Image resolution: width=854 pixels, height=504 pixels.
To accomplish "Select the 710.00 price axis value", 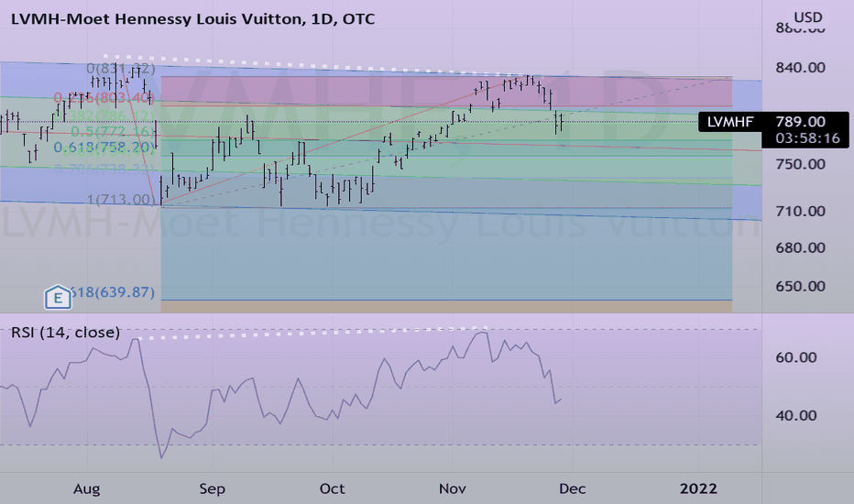I will (800, 211).
